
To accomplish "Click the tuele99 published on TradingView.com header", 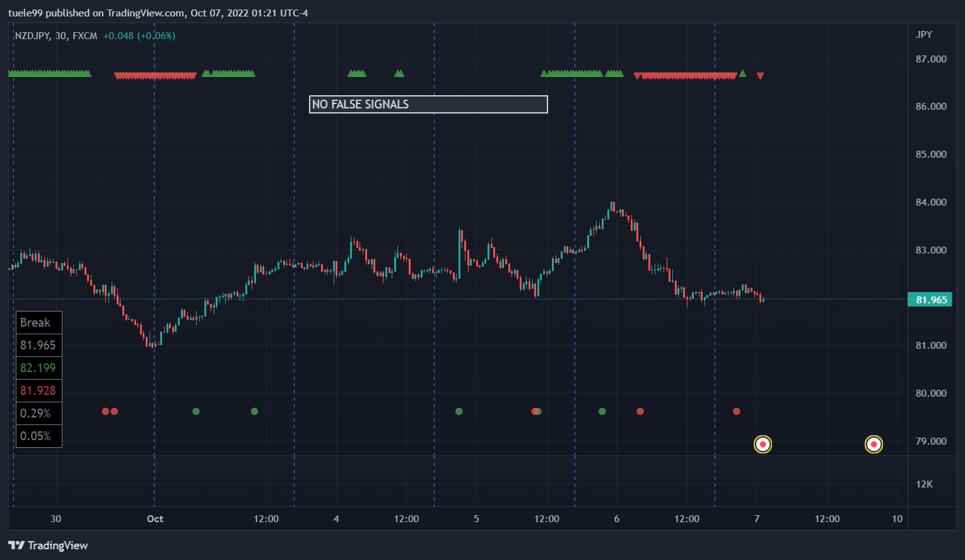I will point(158,13).
